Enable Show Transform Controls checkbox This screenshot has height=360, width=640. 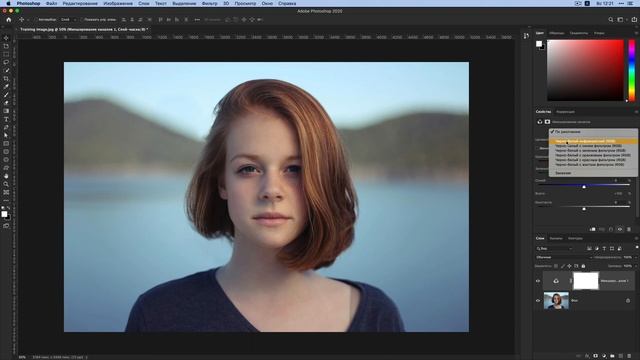[81, 20]
